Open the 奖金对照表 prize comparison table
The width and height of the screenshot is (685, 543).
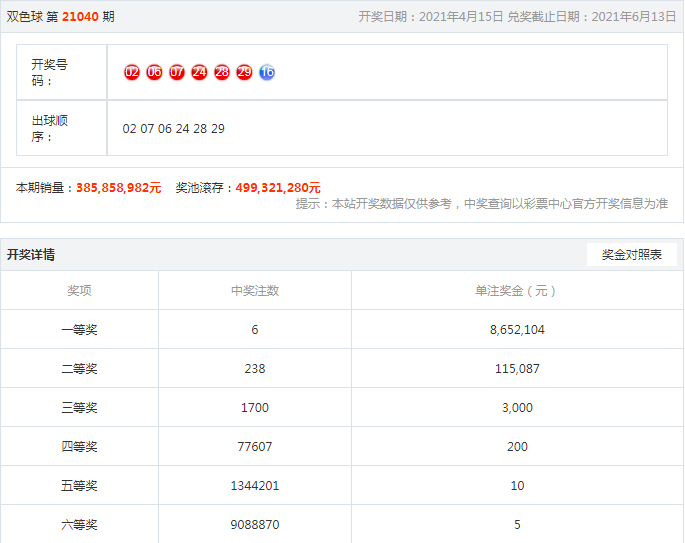tap(631, 255)
